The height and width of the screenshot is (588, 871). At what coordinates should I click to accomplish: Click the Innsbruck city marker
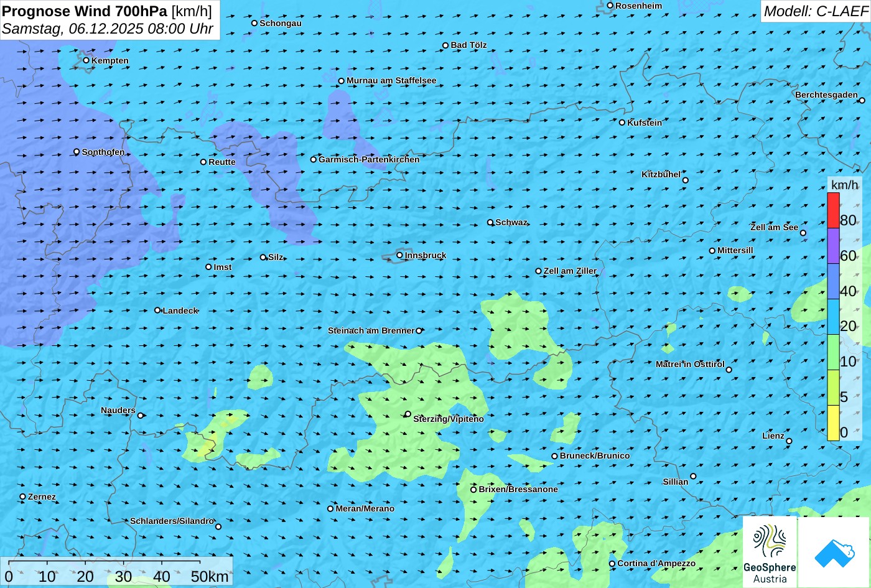(399, 255)
